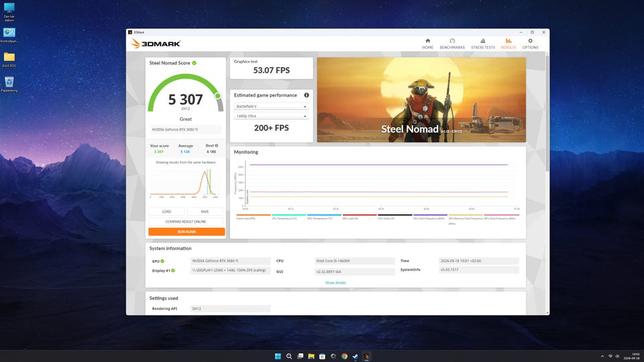Click info icon beside Estimated game performance
This screenshot has width=644, height=362.
[307, 95]
